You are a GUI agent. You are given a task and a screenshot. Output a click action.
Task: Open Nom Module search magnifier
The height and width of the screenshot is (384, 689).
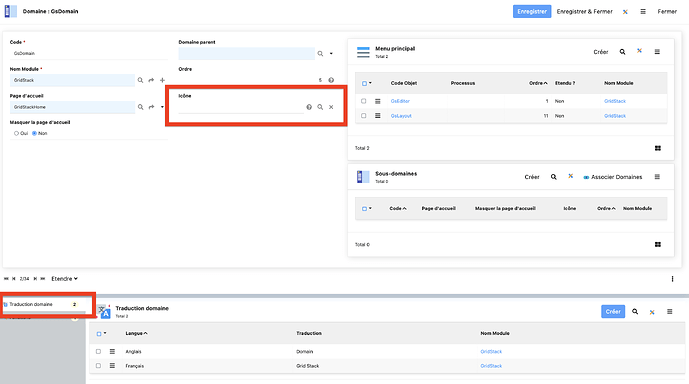coord(141,80)
